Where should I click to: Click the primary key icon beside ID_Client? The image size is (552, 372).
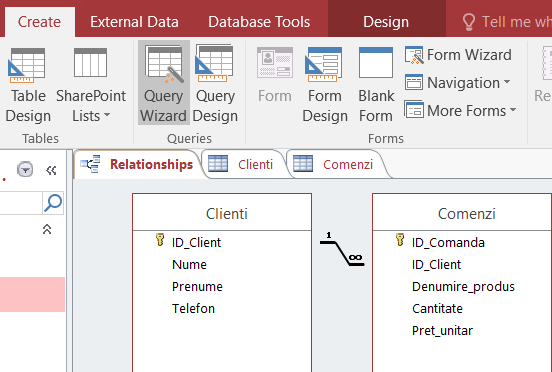(160, 240)
